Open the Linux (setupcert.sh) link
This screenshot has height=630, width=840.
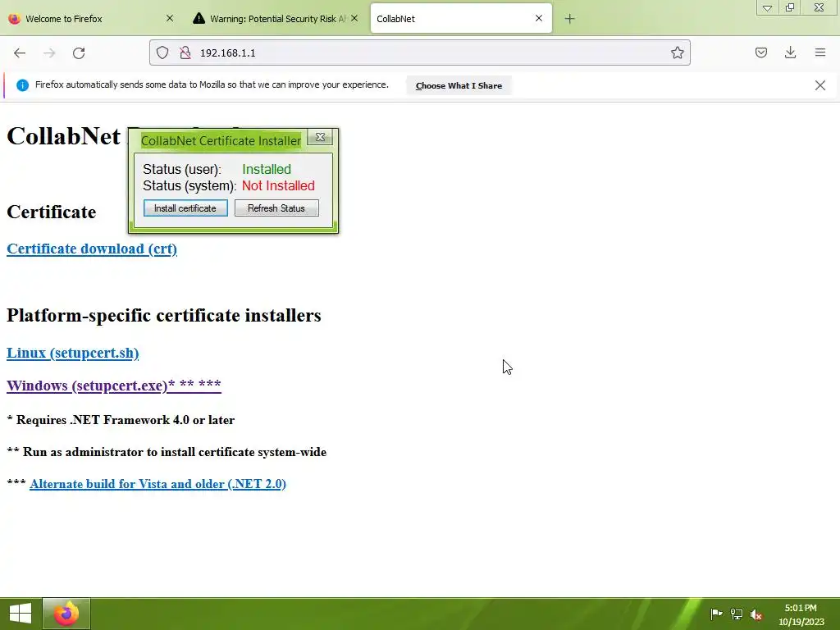coord(72,353)
